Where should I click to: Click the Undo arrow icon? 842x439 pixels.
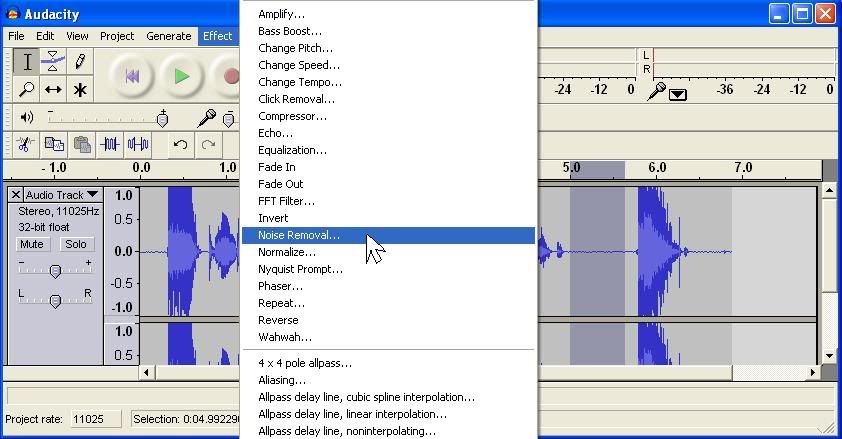pos(180,144)
